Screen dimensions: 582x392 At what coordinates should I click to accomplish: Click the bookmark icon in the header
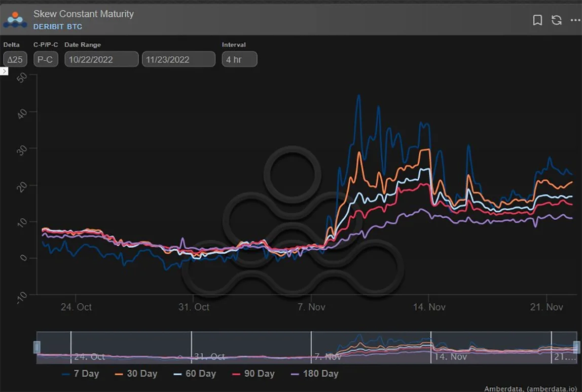[x=537, y=20]
